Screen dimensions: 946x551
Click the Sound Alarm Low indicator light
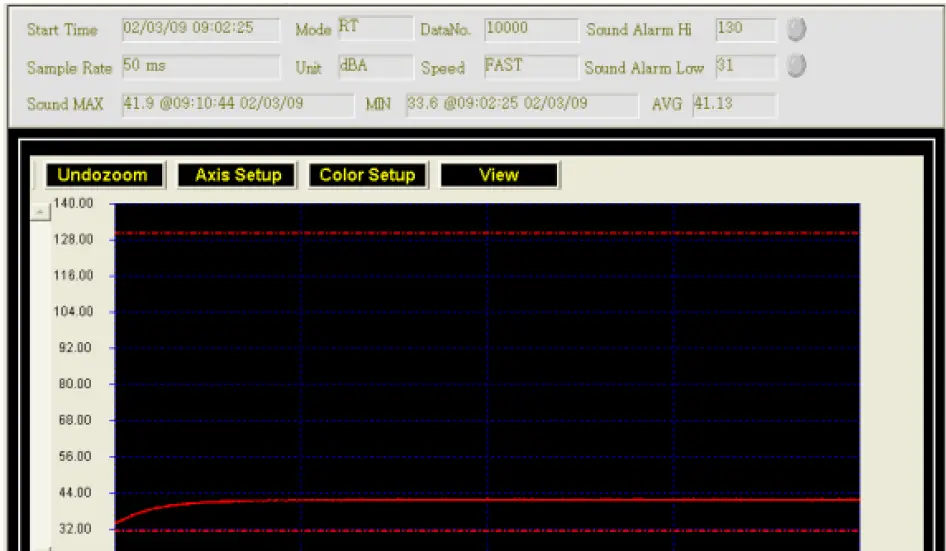coord(796,66)
